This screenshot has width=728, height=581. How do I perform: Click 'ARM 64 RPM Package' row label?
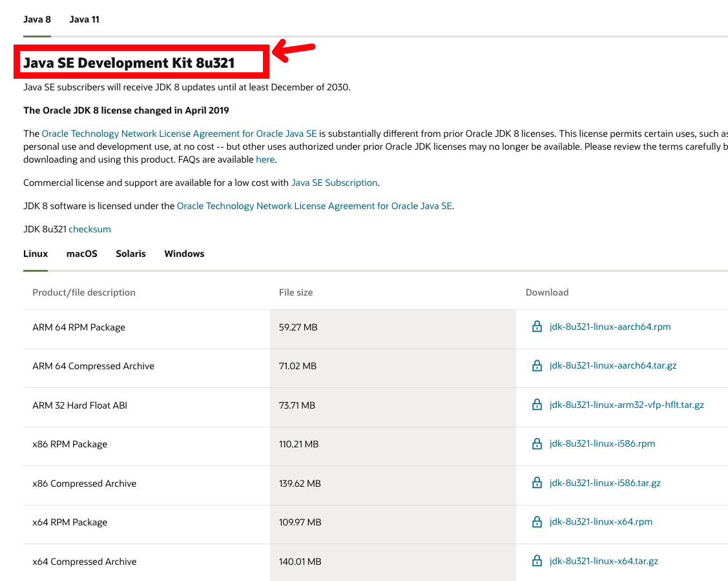pos(79,327)
